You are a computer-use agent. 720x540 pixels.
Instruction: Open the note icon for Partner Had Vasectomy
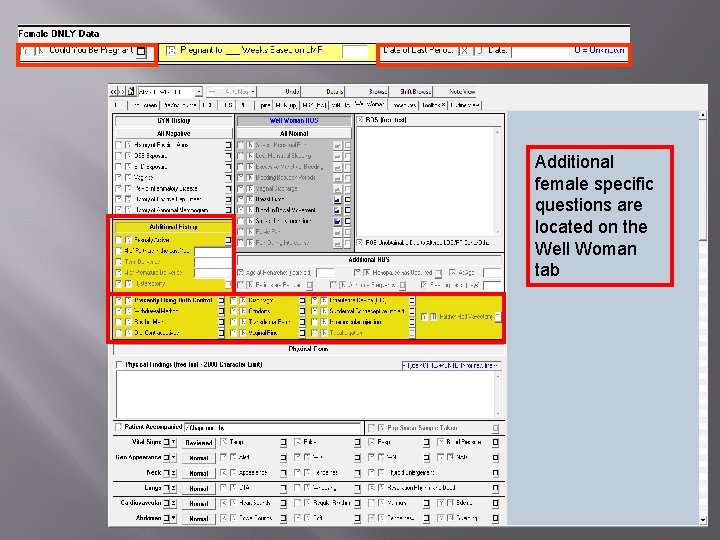(x=498, y=317)
